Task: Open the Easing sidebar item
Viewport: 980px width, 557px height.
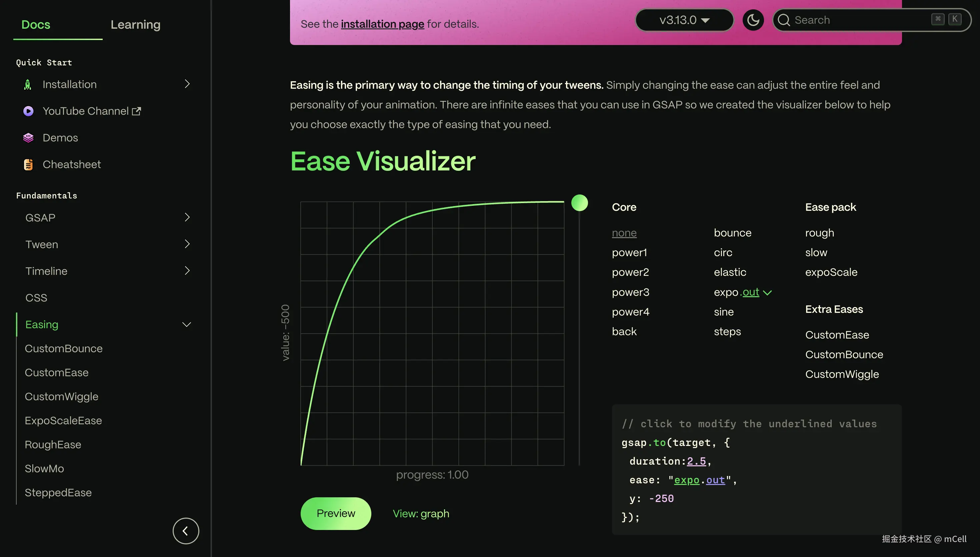Action: pyautogui.click(x=42, y=325)
